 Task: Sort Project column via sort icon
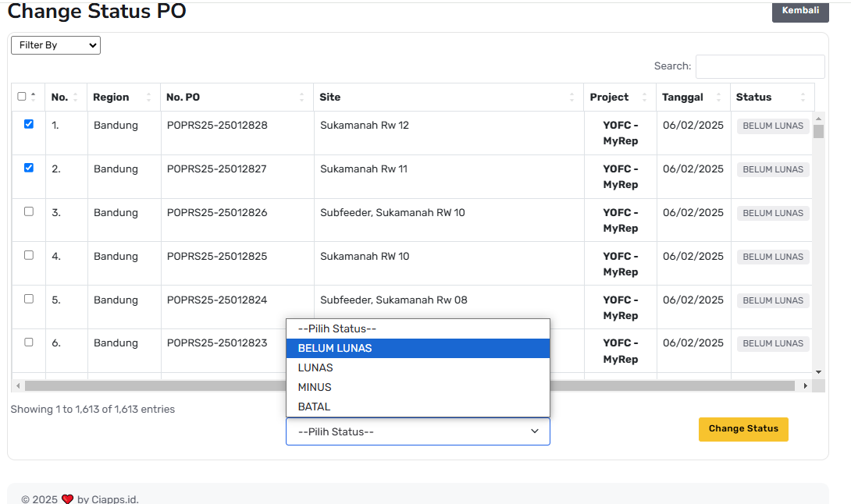coord(644,98)
